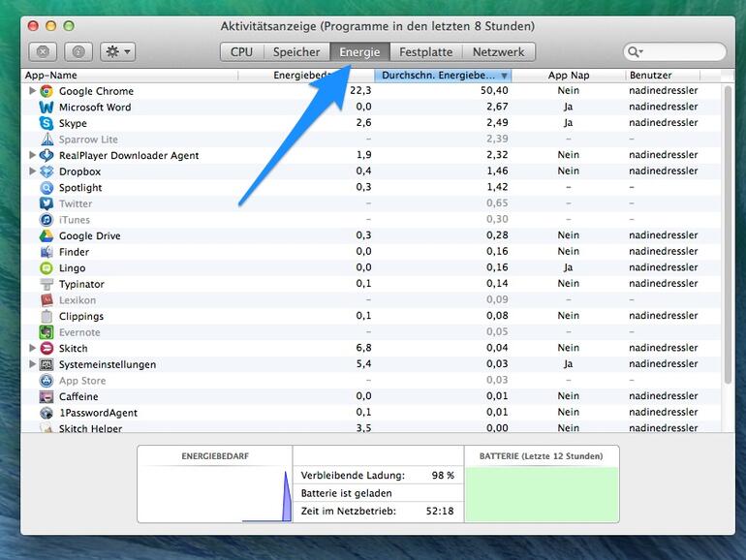Click the quit process toolbar button

click(43, 52)
